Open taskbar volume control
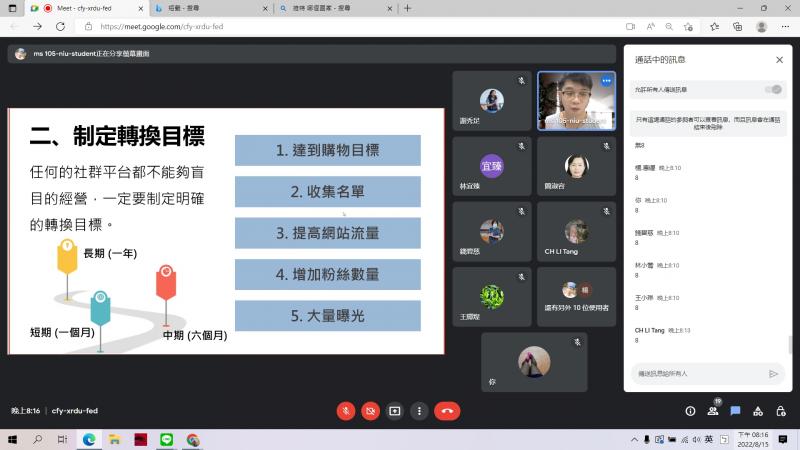Screen dimensions: 800x450 696,439
